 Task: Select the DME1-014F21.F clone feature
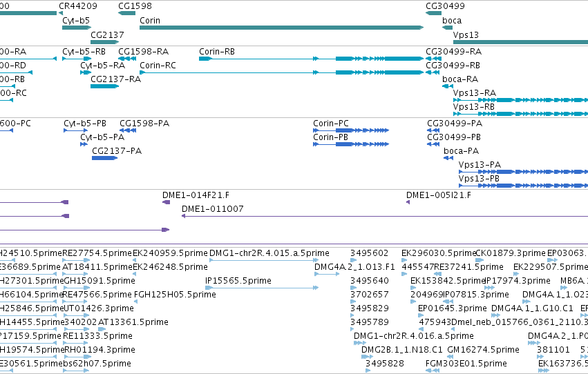166,203
